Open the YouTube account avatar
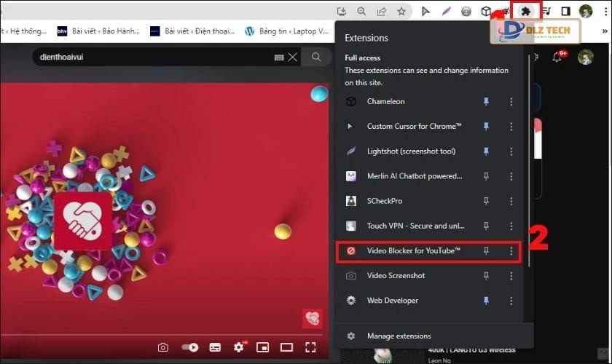612x364 pixels. coord(586,58)
